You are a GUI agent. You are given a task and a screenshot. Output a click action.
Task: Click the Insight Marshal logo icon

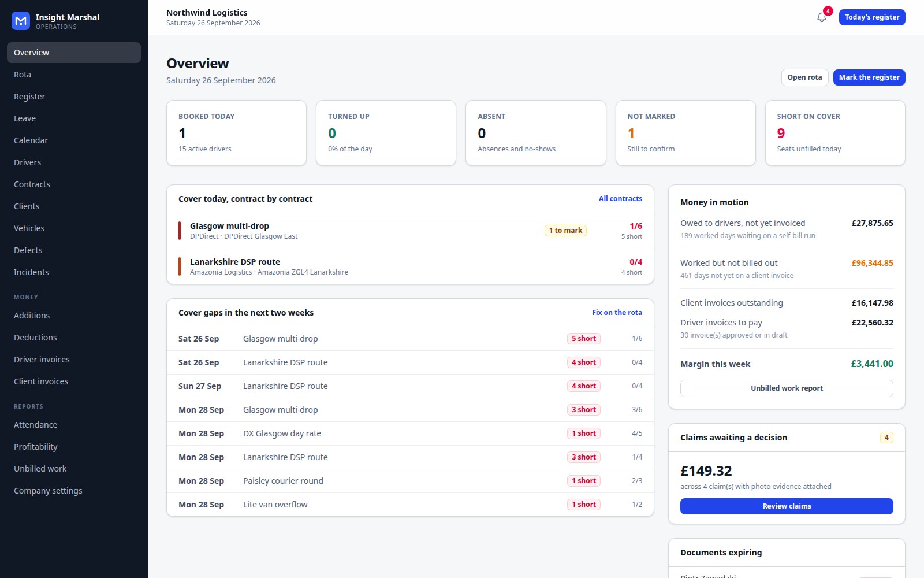click(x=21, y=21)
